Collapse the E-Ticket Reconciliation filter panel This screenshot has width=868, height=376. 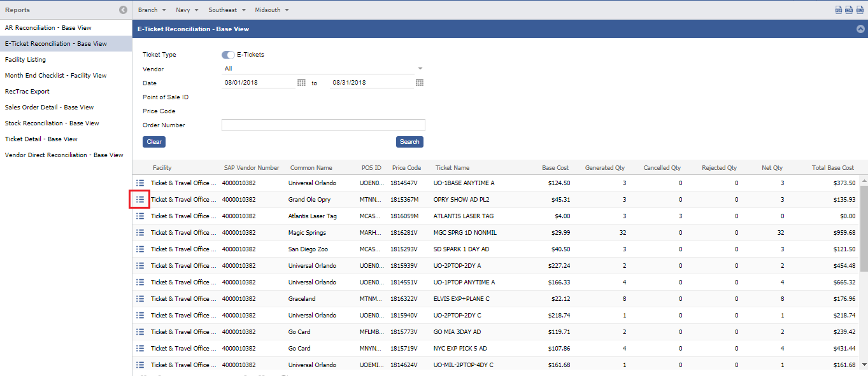pyautogui.click(x=860, y=29)
